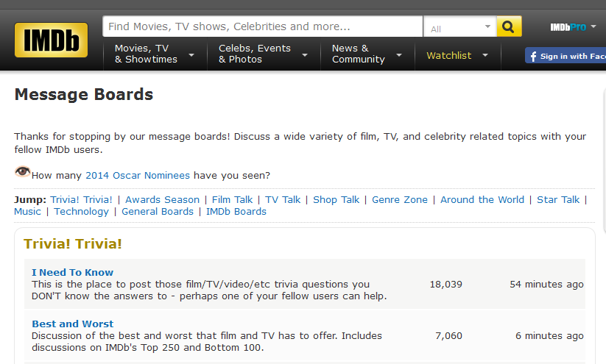Click the IMDb logo
Image resolution: width=606 pixels, height=364 pixels.
[x=51, y=40]
